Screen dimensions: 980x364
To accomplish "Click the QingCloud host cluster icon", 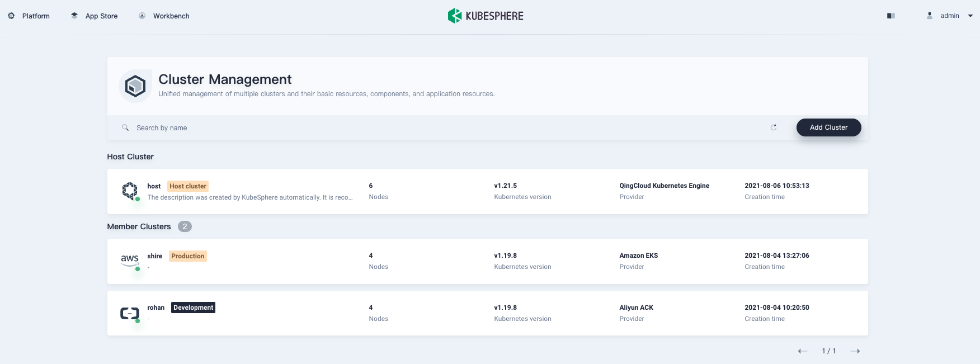I will 130,191.
